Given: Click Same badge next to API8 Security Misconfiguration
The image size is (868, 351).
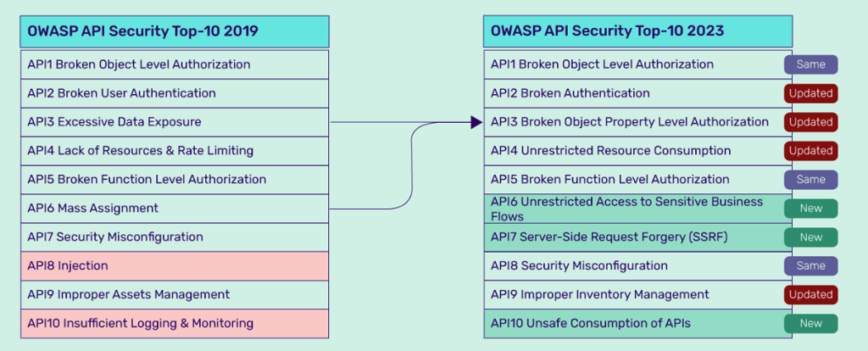Looking at the screenshot, I should (x=810, y=266).
